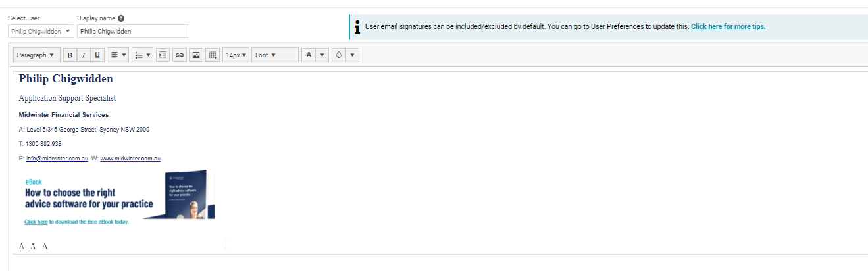Open the alignment options arrow

coord(124,55)
